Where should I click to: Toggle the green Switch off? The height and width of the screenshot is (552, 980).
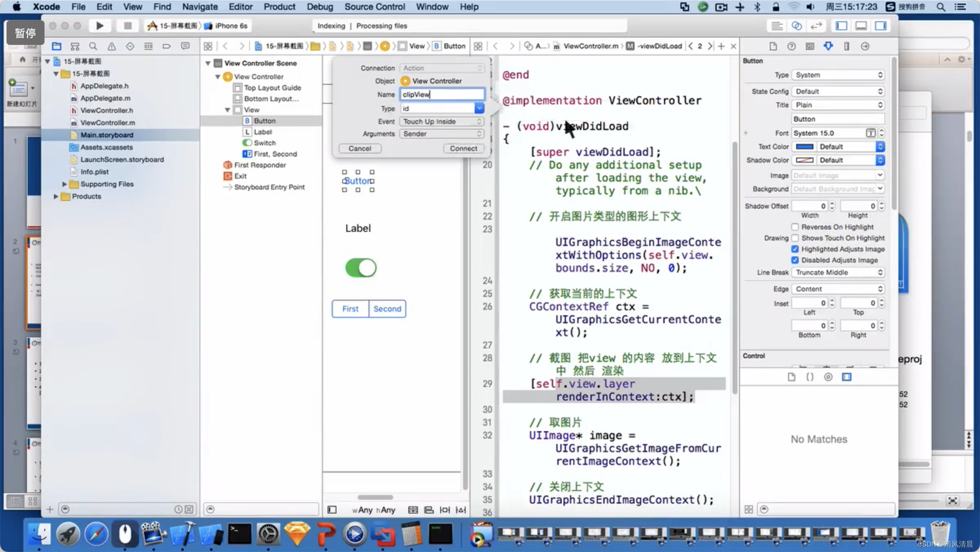[x=361, y=268]
